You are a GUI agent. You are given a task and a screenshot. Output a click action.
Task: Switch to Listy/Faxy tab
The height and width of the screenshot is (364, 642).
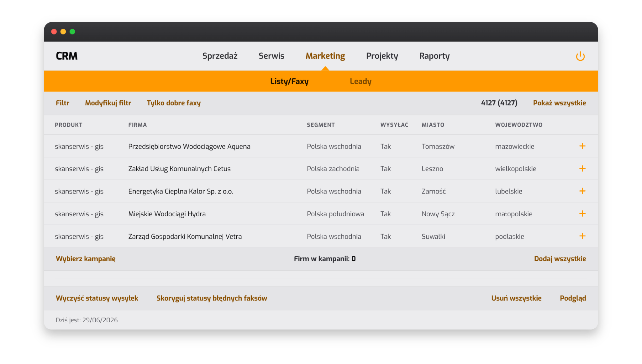click(x=289, y=81)
